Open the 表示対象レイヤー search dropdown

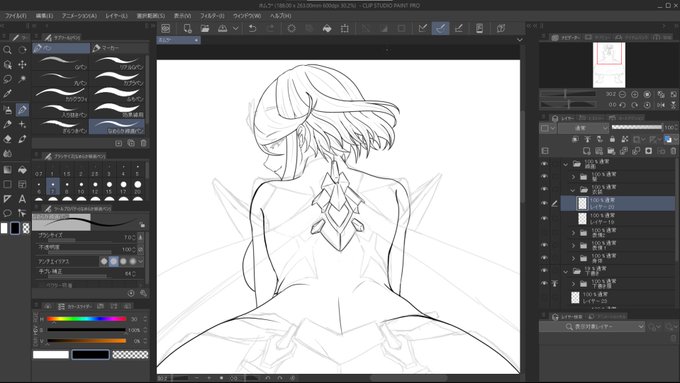[x=592, y=327]
